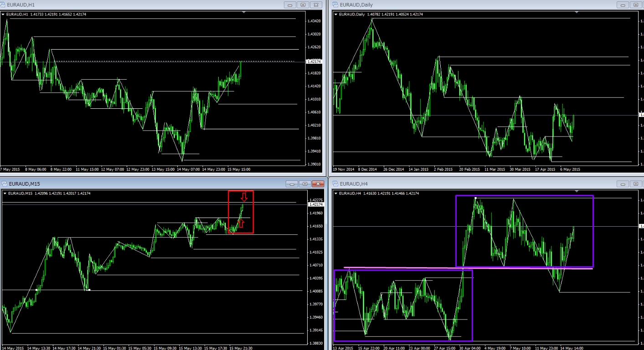The image size is (644, 350).
Task: Minimize the EURAUD,Daily chart window
Action: [x=622, y=5]
